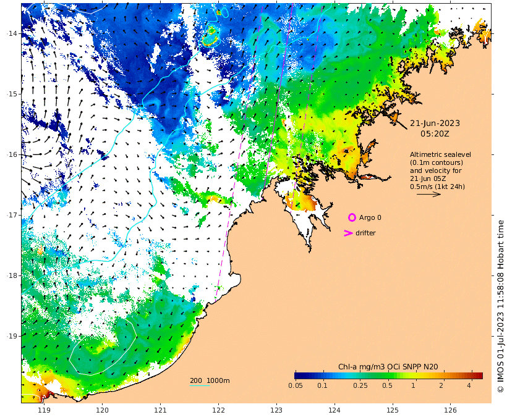Click the 0.5m/s velocity scale arrow

tap(428, 194)
